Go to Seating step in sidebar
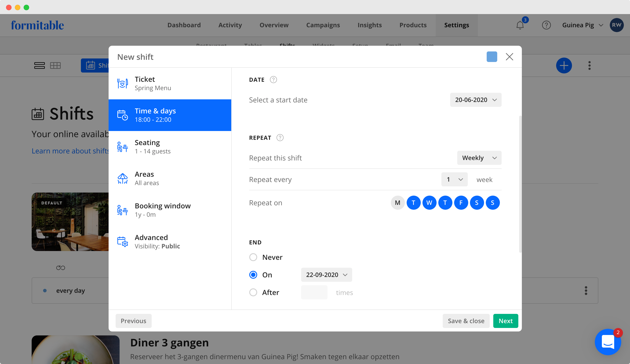Viewport: 630px width, 364px height. point(170,147)
